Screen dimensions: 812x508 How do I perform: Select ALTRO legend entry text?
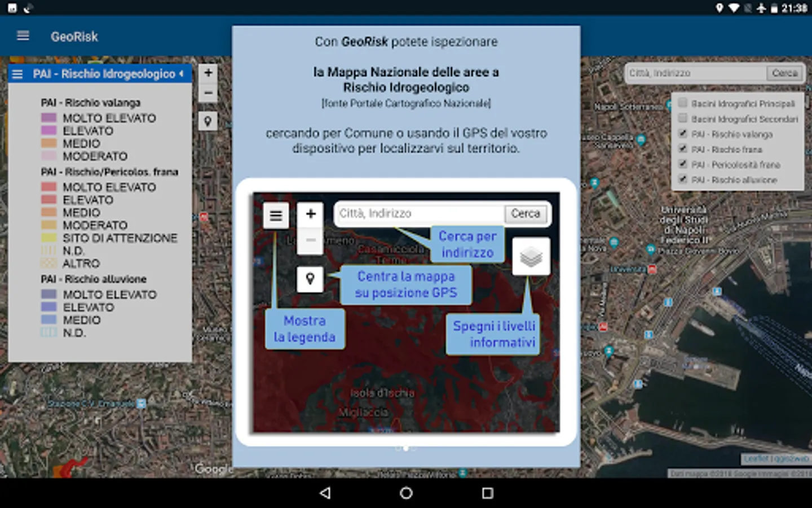pyautogui.click(x=81, y=263)
